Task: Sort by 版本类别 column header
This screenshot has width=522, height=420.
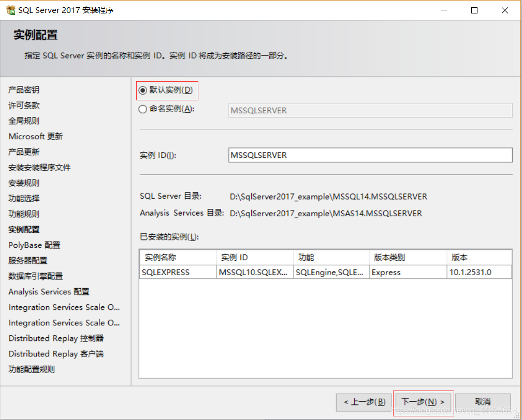Action: coord(408,258)
